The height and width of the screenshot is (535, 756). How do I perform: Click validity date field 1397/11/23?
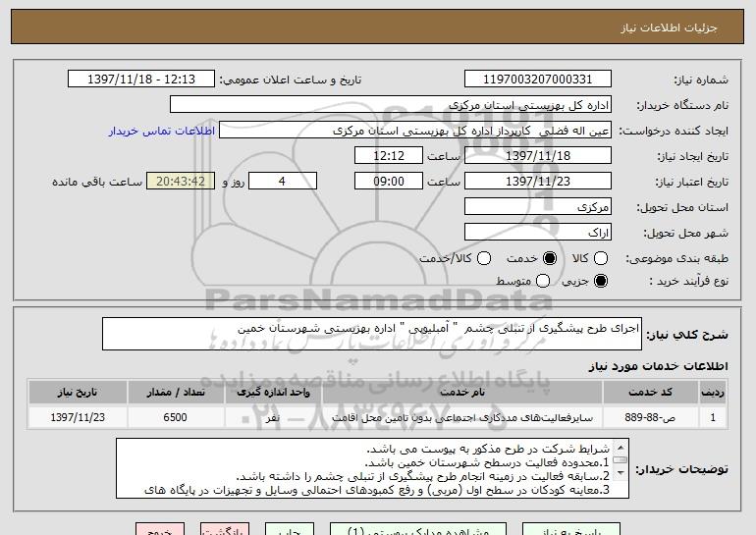click(538, 182)
